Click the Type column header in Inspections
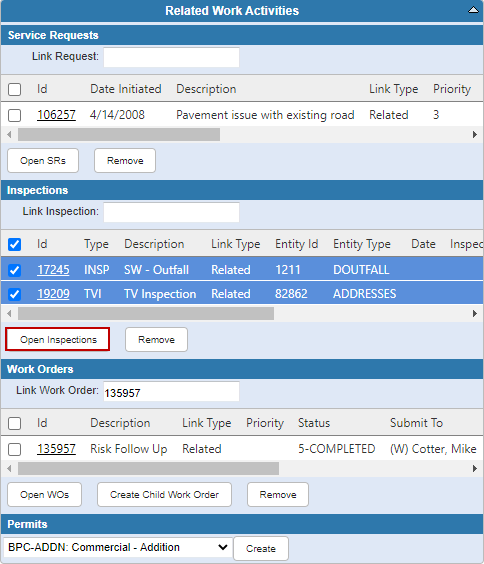484x564 pixels. (96, 244)
